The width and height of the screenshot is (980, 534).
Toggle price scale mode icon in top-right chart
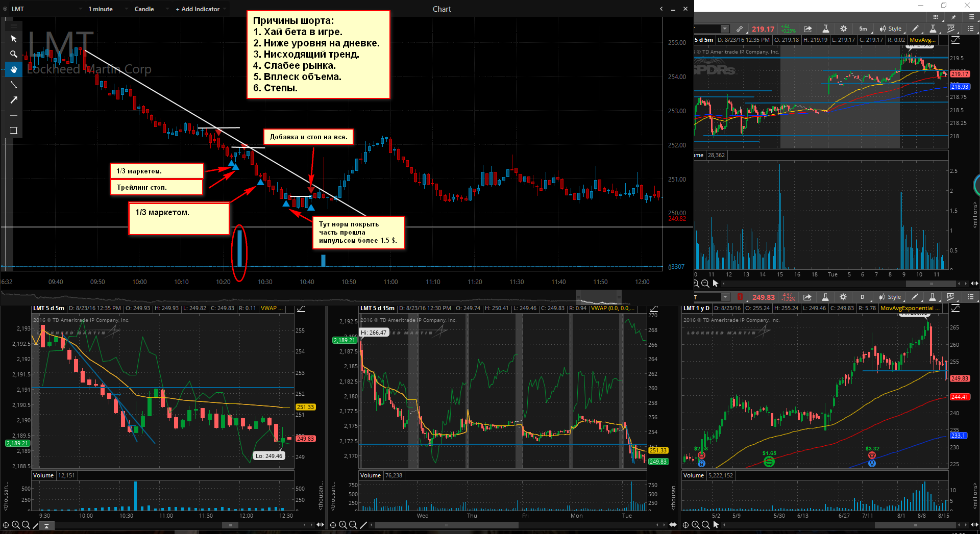click(955, 40)
